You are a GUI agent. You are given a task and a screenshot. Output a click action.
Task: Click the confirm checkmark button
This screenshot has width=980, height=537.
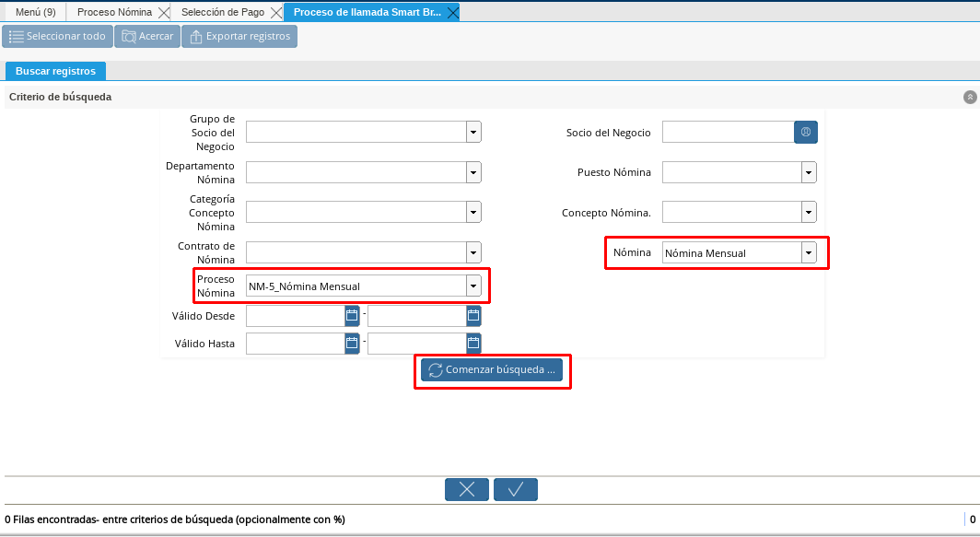tap(516, 489)
